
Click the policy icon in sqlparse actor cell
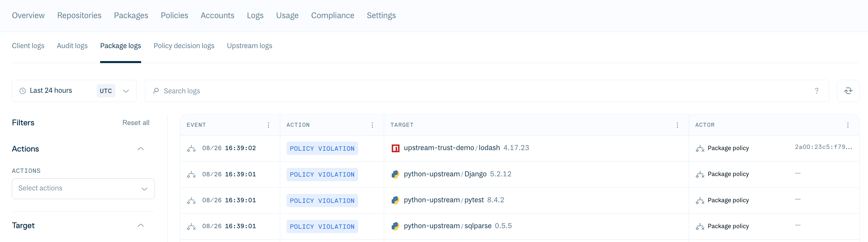pos(700,226)
